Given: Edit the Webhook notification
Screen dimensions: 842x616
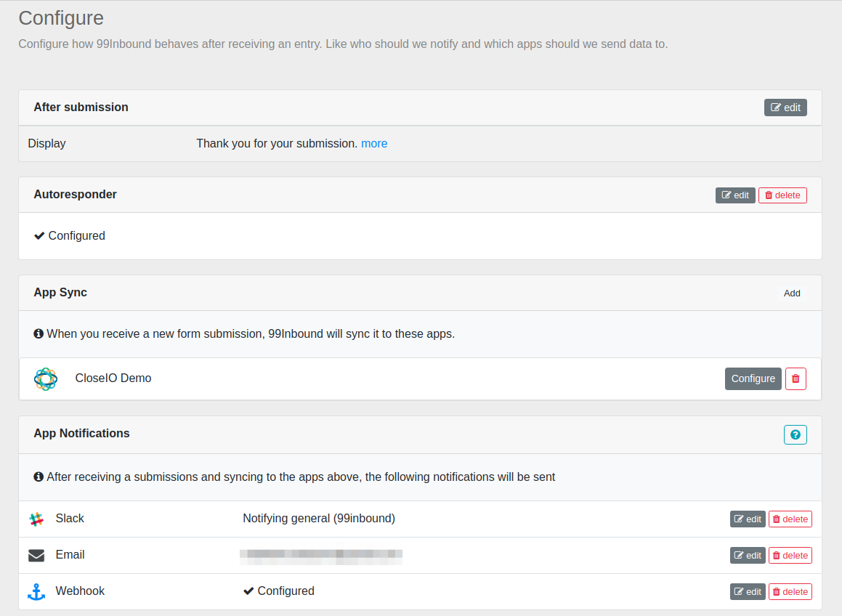Looking at the screenshot, I should click(x=748, y=592).
